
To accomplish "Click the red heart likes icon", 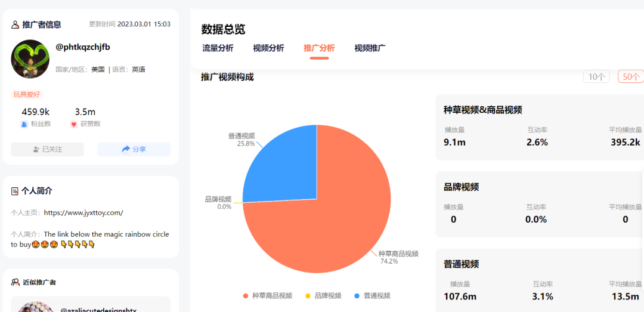I will coord(74,124).
